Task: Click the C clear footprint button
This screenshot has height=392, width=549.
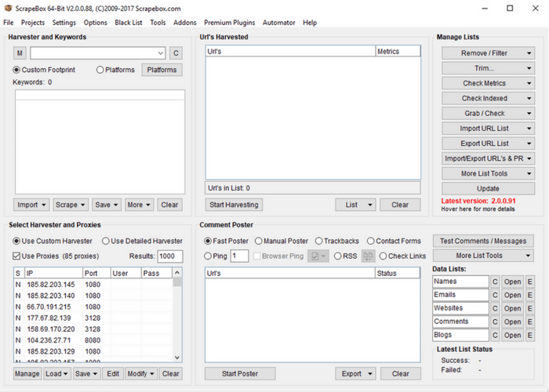Action: [176, 53]
